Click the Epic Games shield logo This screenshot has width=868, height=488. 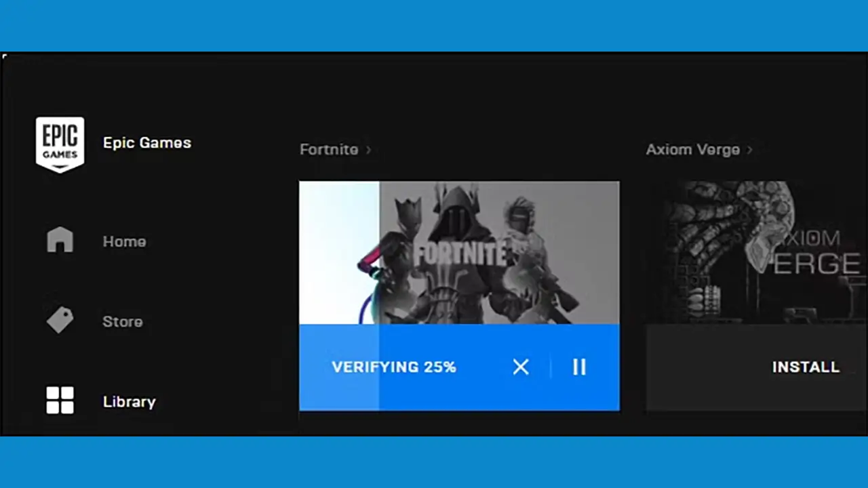point(60,144)
